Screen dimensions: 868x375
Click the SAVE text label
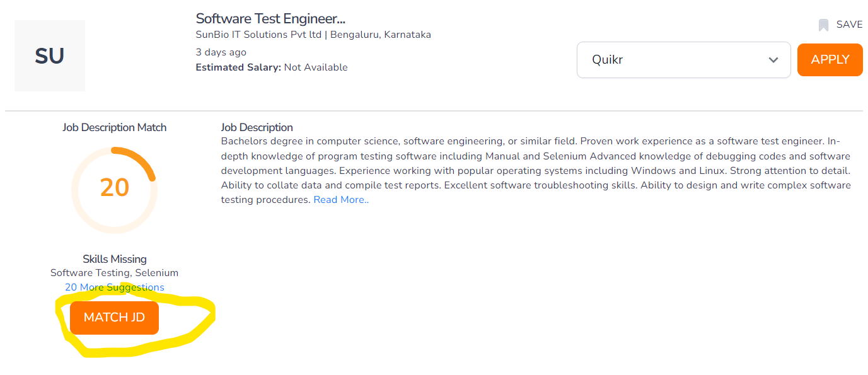(x=849, y=25)
